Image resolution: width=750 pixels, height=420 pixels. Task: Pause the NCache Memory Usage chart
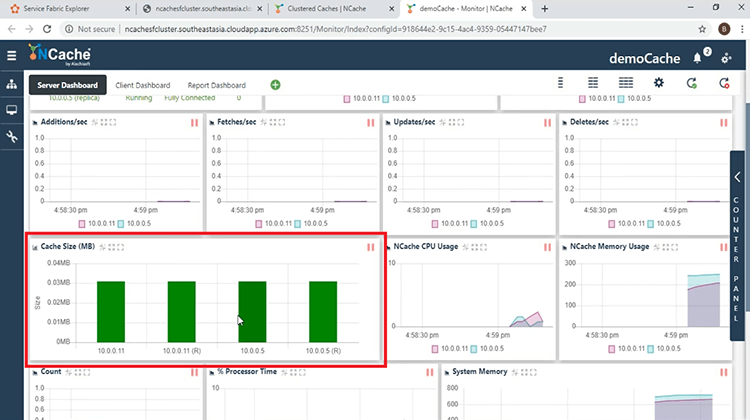click(724, 247)
